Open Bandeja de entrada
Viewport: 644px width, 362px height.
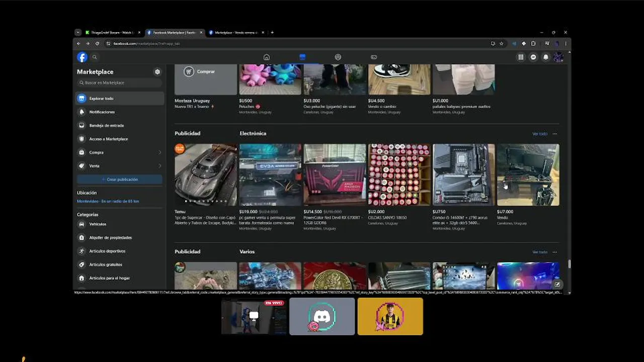tap(120, 126)
